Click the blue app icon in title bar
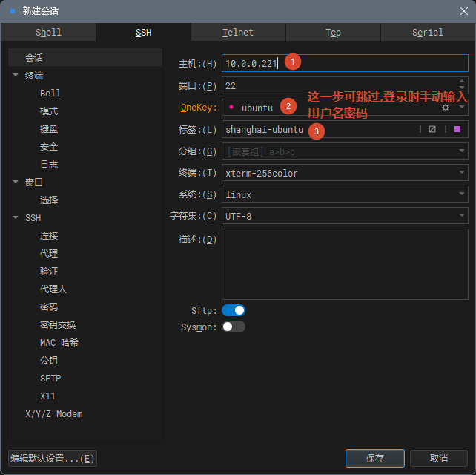 pyautogui.click(x=13, y=11)
